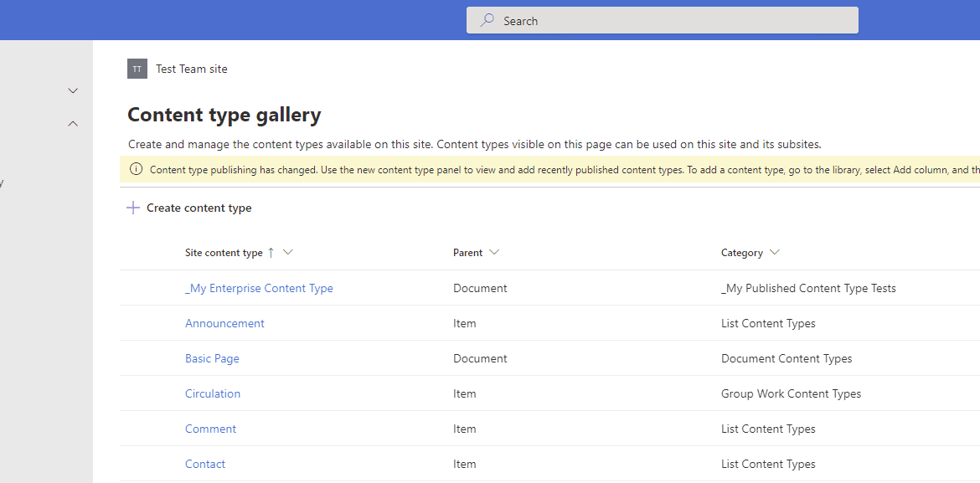Click Document parent in the Basic Page row
The width and height of the screenshot is (980, 483).
(x=480, y=358)
